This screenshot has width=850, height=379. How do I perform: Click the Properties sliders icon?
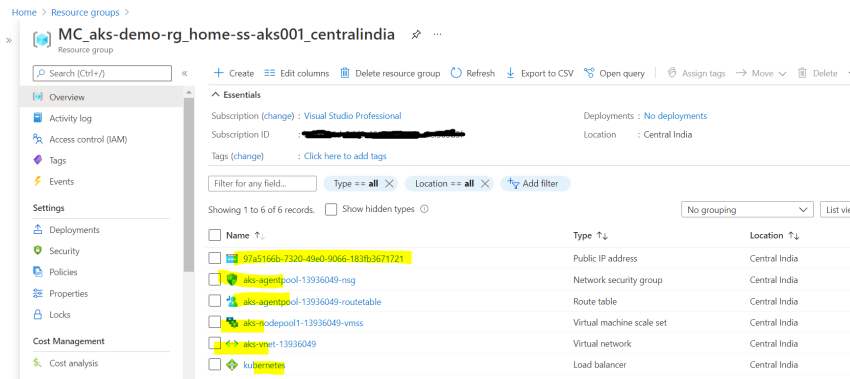tap(37, 293)
